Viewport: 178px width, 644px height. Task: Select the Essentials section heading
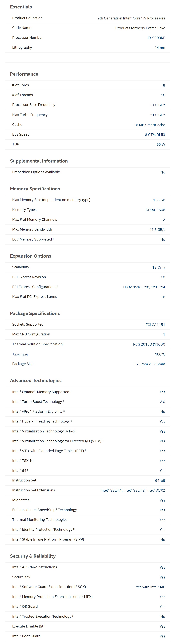click(x=21, y=7)
